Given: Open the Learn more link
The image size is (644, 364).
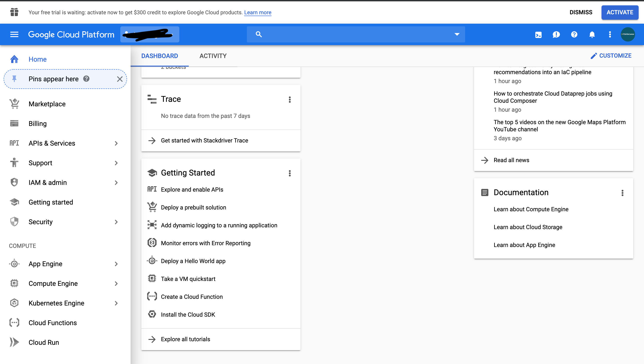Looking at the screenshot, I should 258,13.
